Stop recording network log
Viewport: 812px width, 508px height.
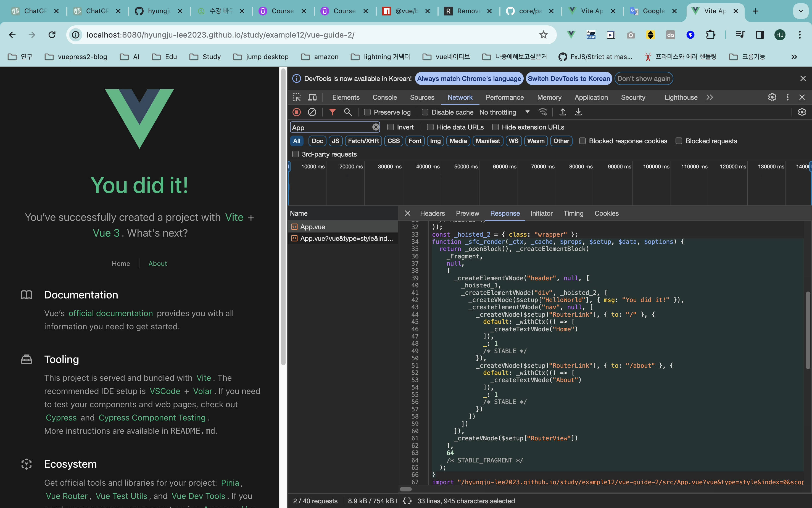(x=296, y=112)
